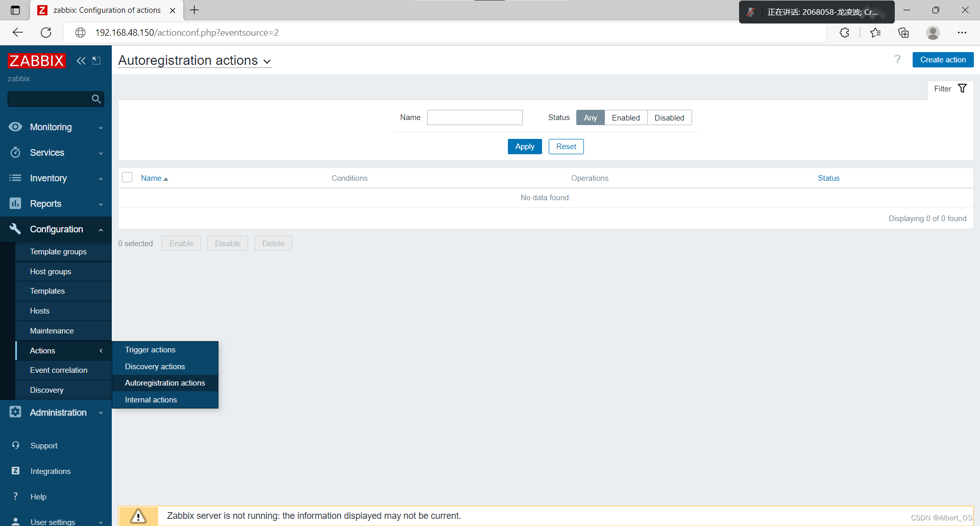
Task: Apply the filter
Action: (x=525, y=147)
